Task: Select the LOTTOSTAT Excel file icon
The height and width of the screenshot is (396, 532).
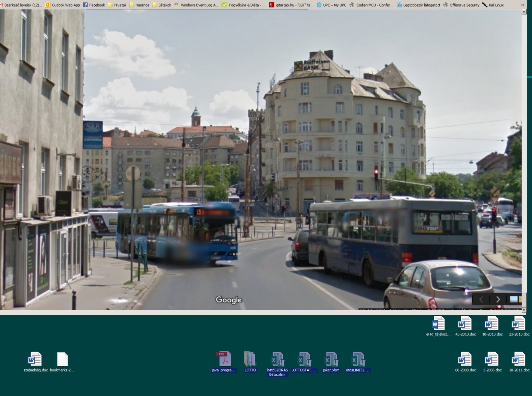Action: [304, 359]
